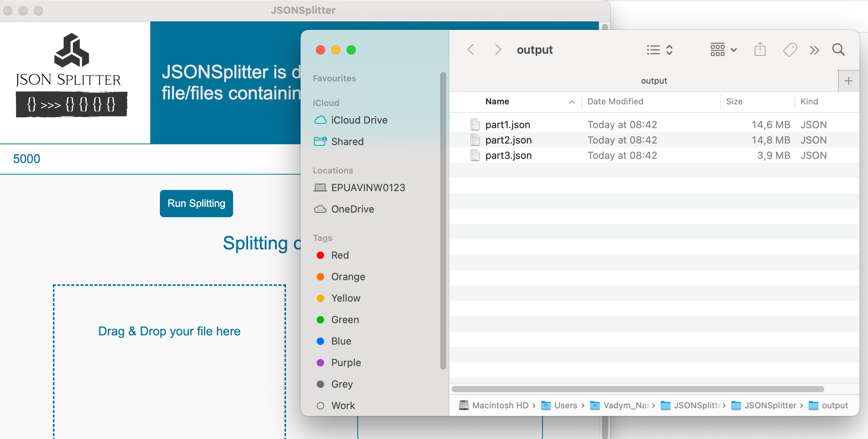The width and height of the screenshot is (868, 439).
Task: Add a new Finder tab with plus button
Action: point(848,81)
